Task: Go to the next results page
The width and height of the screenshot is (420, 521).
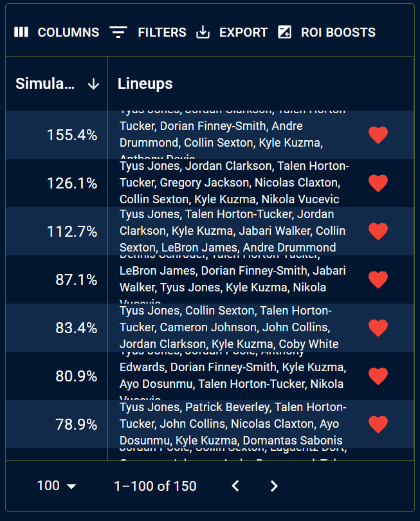Action: point(274,486)
